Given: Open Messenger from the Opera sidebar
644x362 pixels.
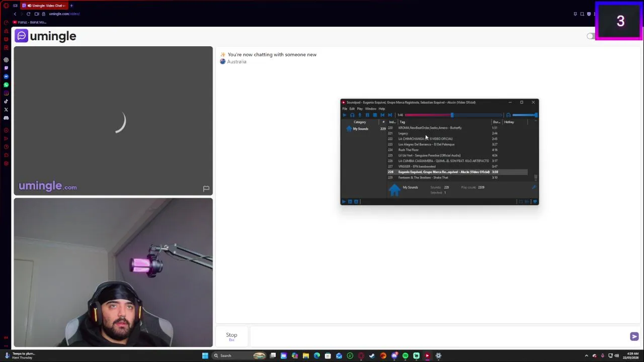Looking at the screenshot, I should 6,76.
